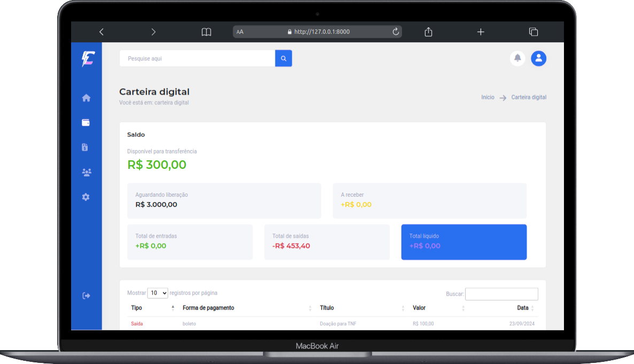Click the 'Total de saídas' card
The image size is (634, 364).
(x=327, y=242)
